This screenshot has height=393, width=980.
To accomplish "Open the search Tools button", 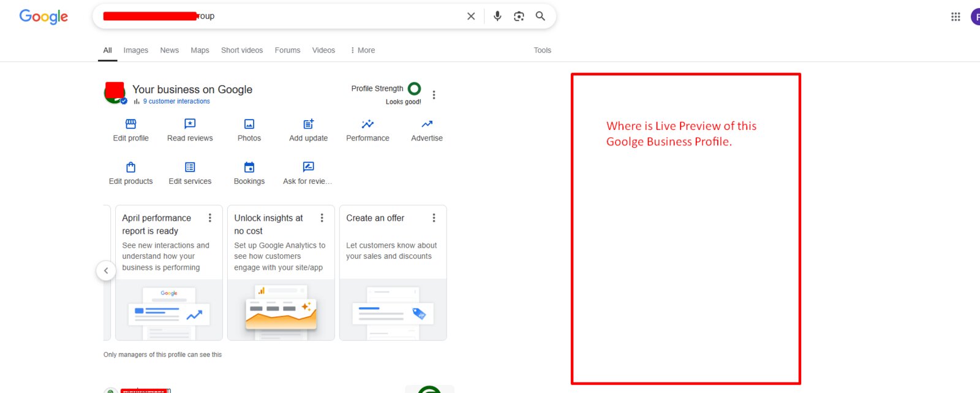I will (542, 50).
